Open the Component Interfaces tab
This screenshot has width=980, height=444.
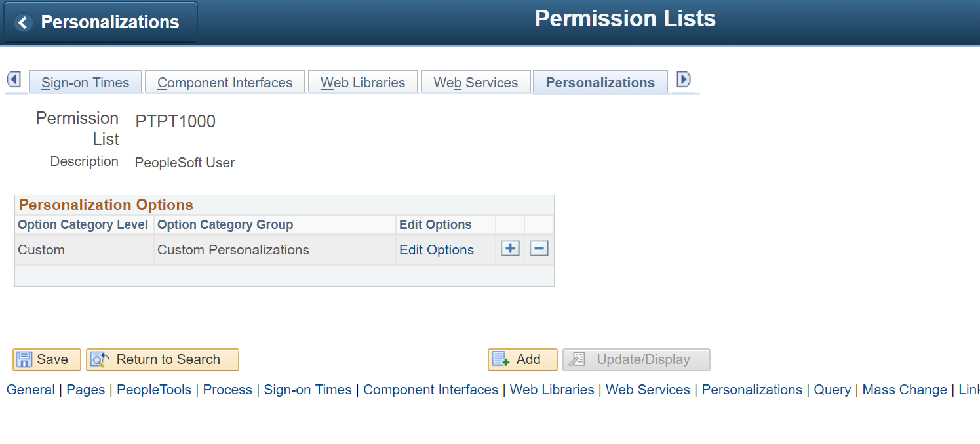coord(224,82)
